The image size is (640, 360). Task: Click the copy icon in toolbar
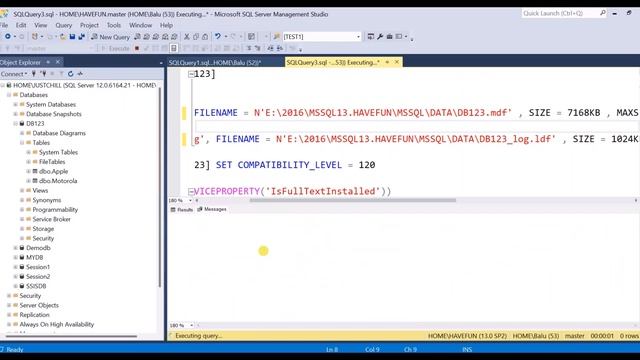coord(196,37)
